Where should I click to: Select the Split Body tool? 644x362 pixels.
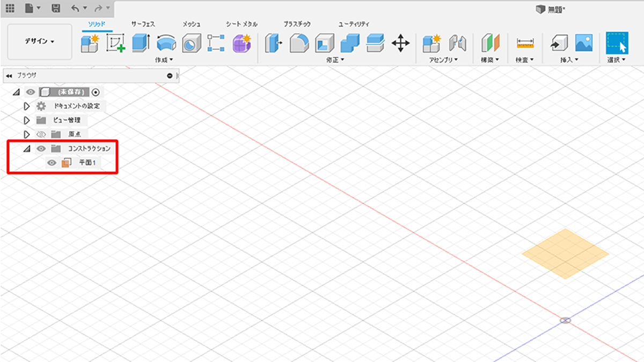pos(375,43)
